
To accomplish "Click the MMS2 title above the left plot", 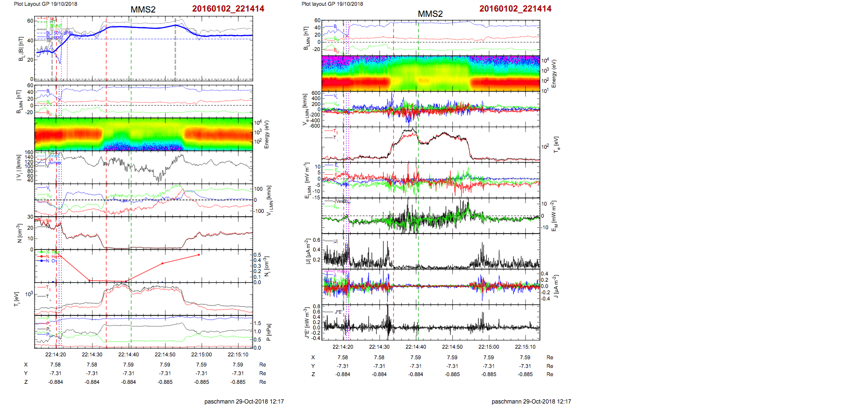I will click(x=143, y=10).
